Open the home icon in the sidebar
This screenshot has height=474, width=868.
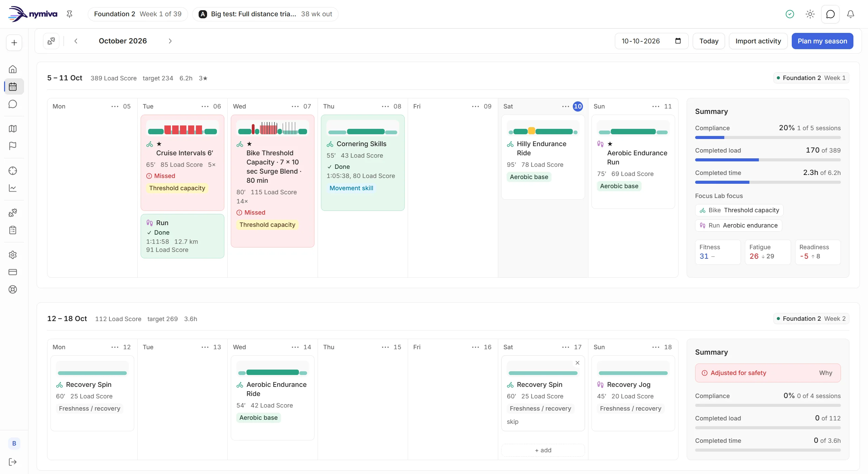point(13,69)
